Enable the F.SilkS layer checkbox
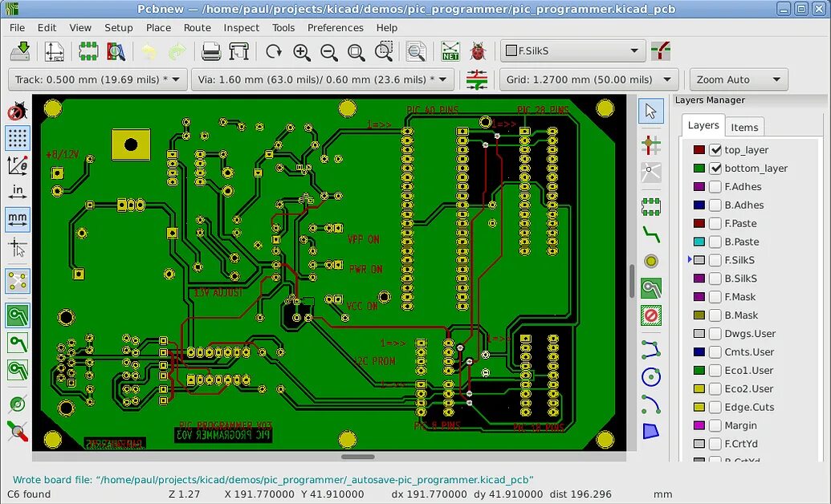 (x=715, y=260)
